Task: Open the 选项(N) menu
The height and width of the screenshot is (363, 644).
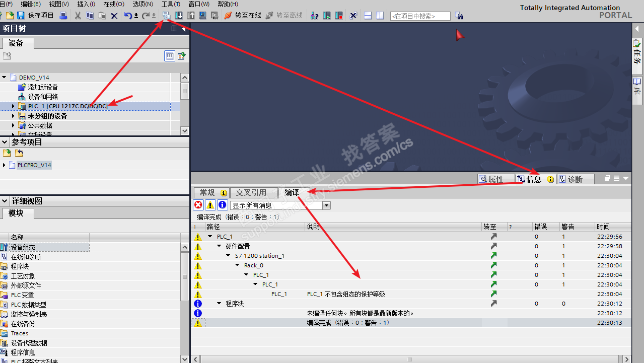Action: [142, 4]
